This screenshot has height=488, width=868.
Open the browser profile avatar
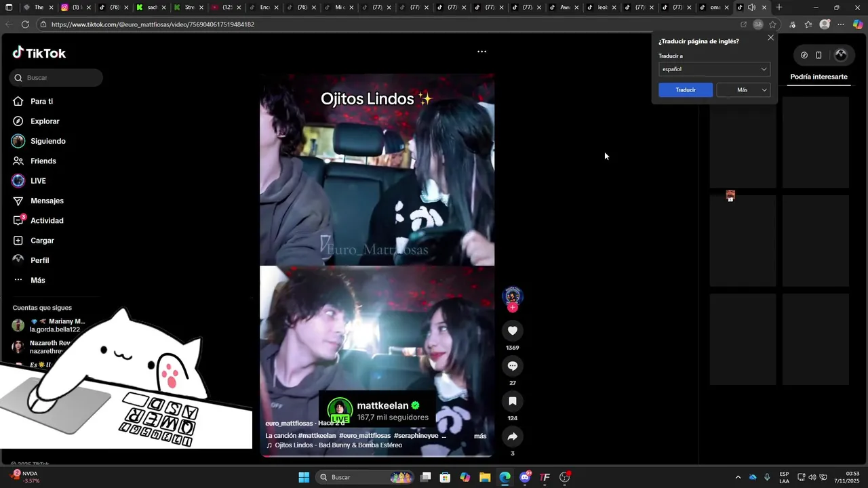[825, 24]
